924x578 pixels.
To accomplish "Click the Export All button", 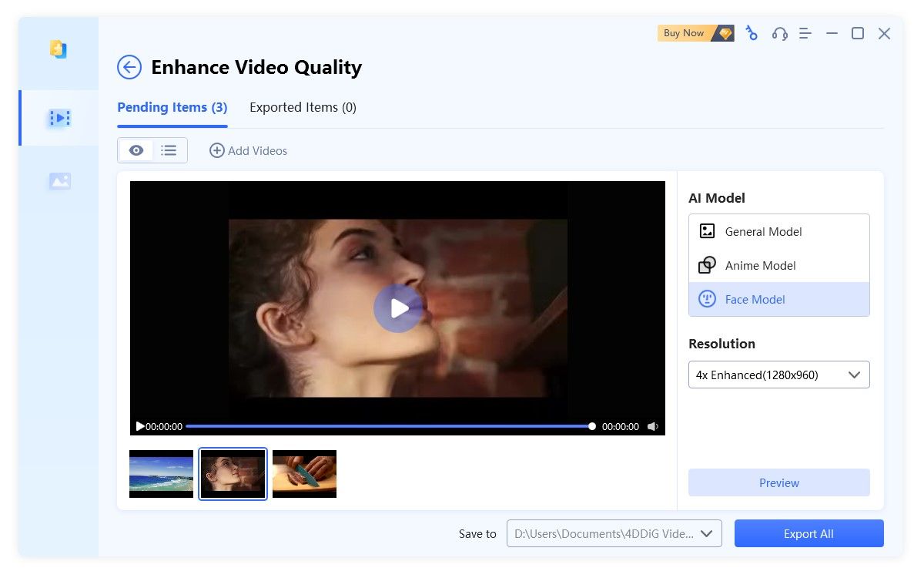I will tap(808, 533).
